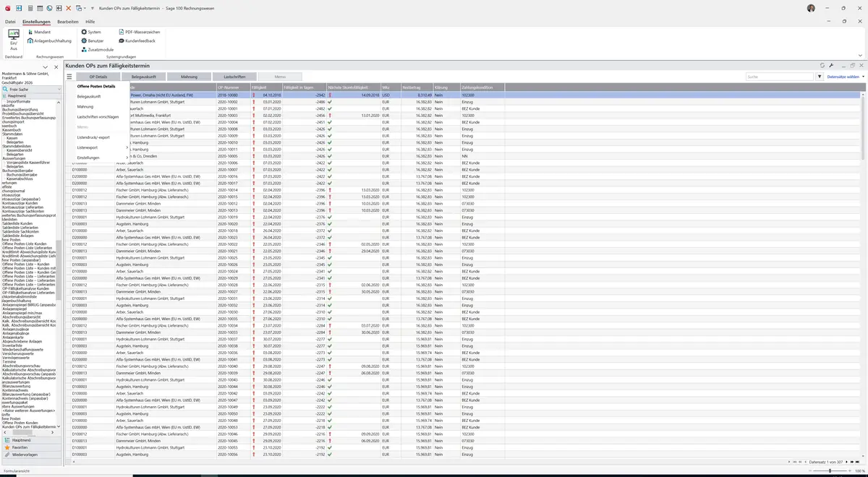The width and height of the screenshot is (868, 477).
Task: Click the Belegauskunft button
Action: point(143,77)
